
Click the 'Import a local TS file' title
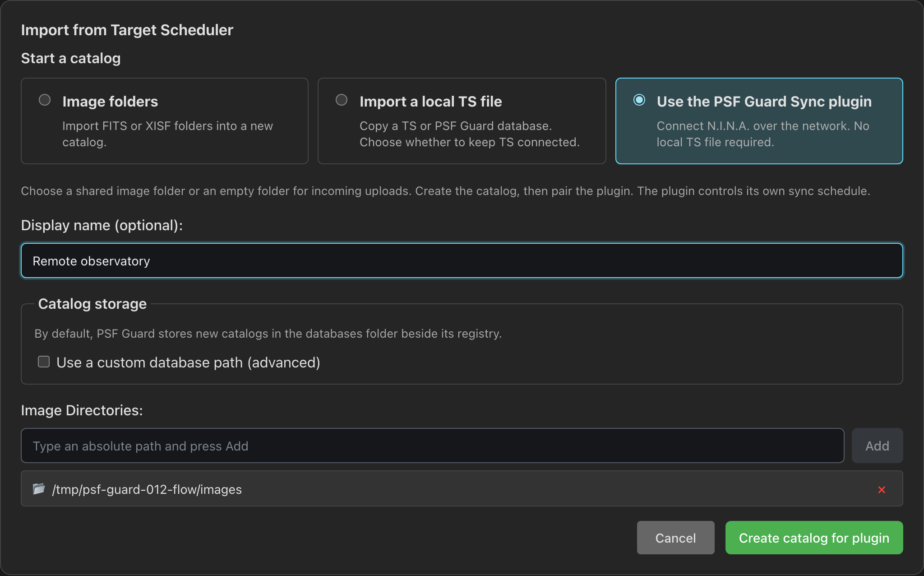coord(431,101)
